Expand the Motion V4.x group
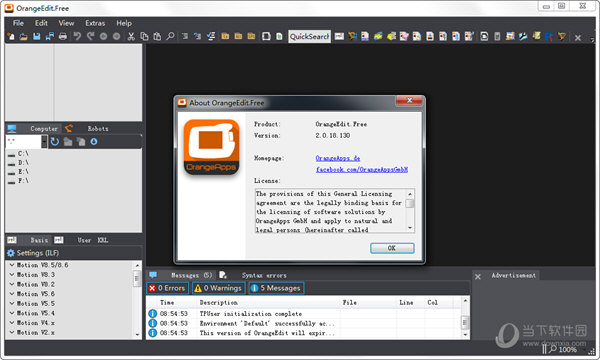Viewport: 600px width, 360px height. coord(12,323)
